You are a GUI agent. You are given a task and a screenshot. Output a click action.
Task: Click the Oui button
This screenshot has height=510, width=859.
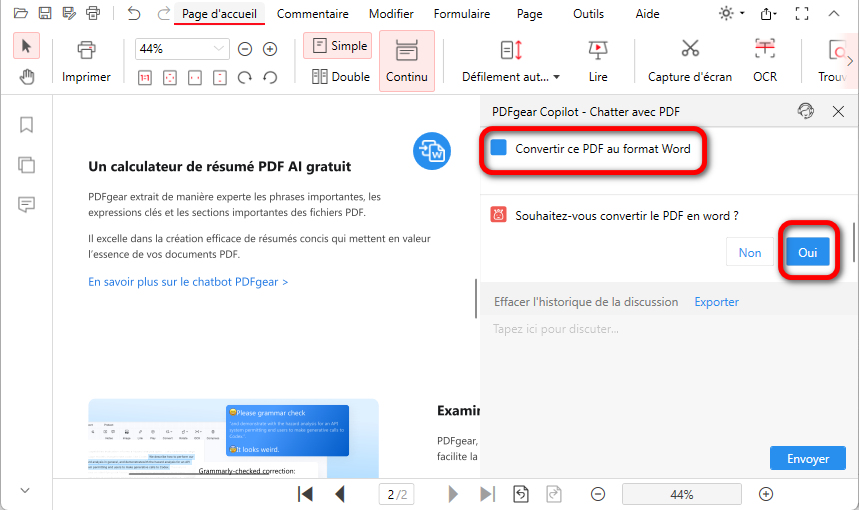point(807,253)
